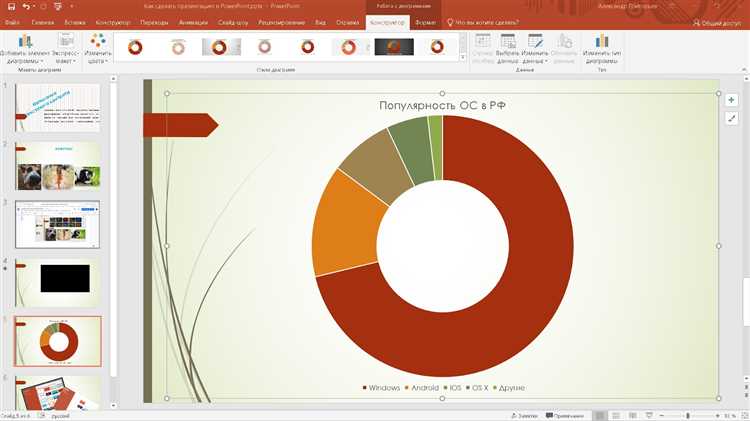This screenshot has width=750, height=421.
Task: Select the tan iOS chart segment
Action: [378, 165]
